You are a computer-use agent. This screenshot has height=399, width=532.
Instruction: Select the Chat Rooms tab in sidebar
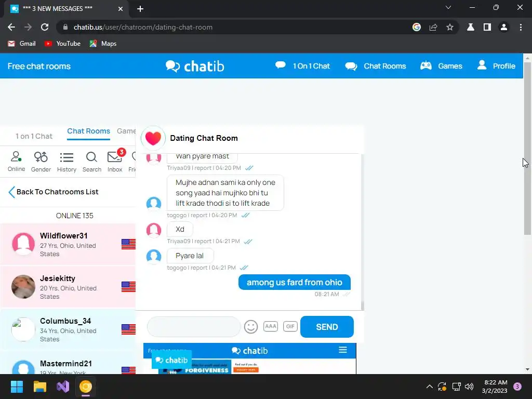(x=88, y=131)
